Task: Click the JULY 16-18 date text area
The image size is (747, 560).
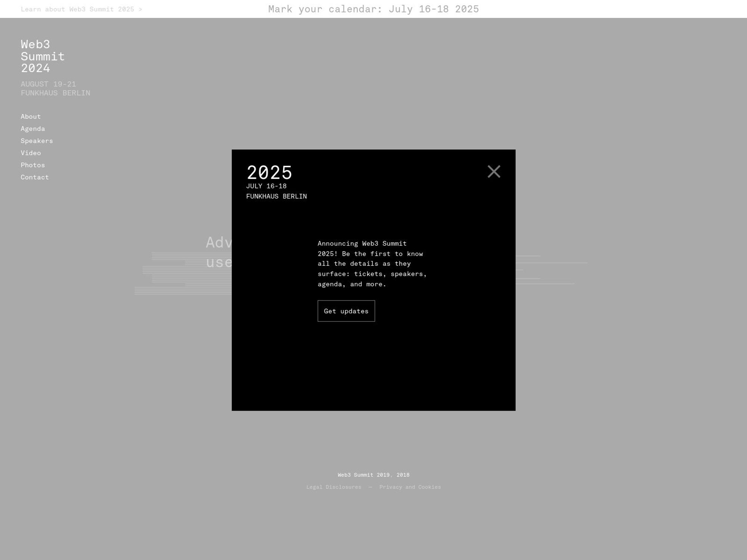Action: (x=266, y=186)
